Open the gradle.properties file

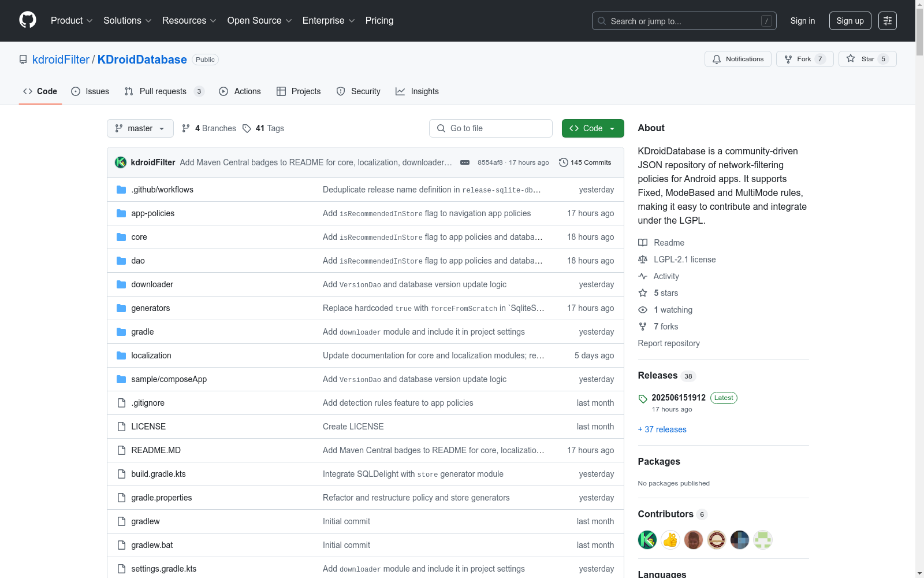tap(162, 498)
